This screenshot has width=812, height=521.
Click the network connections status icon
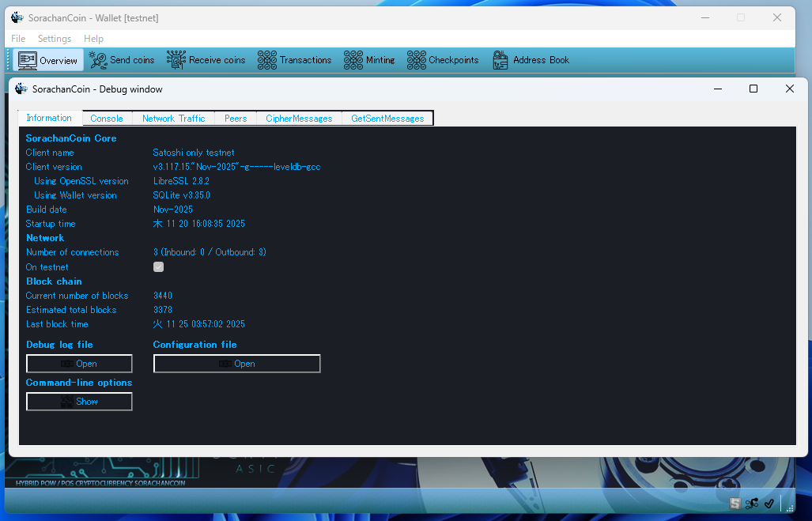[x=752, y=504]
